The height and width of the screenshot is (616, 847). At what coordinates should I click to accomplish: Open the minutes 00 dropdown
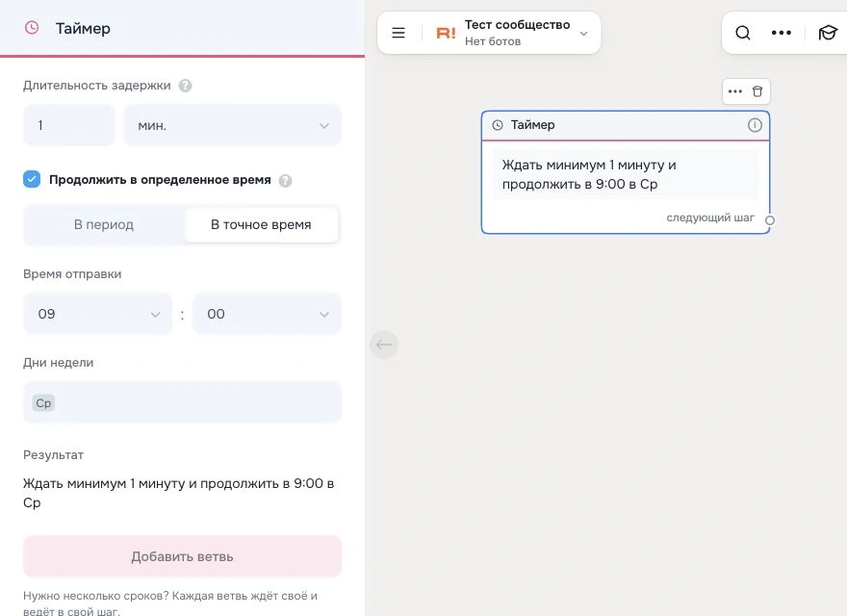coord(267,314)
